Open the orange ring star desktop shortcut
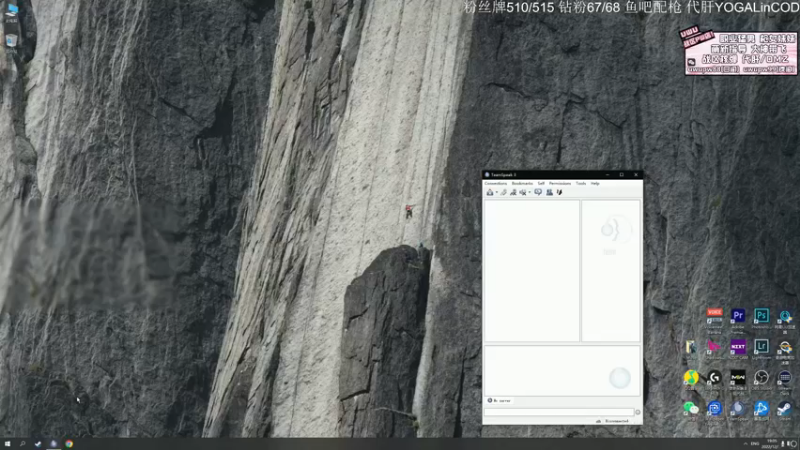The height and width of the screenshot is (450, 800). tap(785, 349)
